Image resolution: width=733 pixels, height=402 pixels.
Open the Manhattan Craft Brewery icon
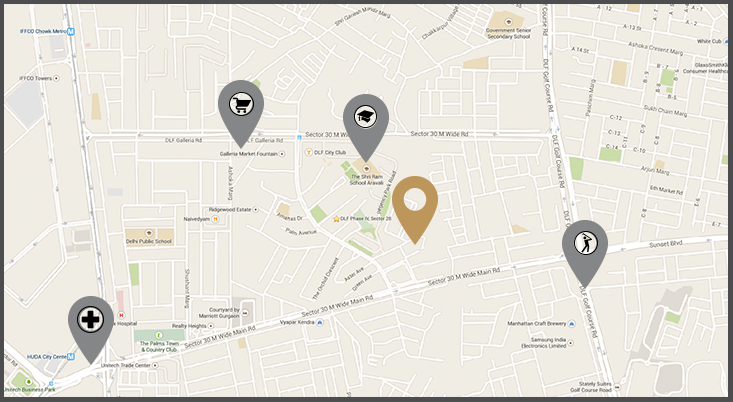point(571,323)
